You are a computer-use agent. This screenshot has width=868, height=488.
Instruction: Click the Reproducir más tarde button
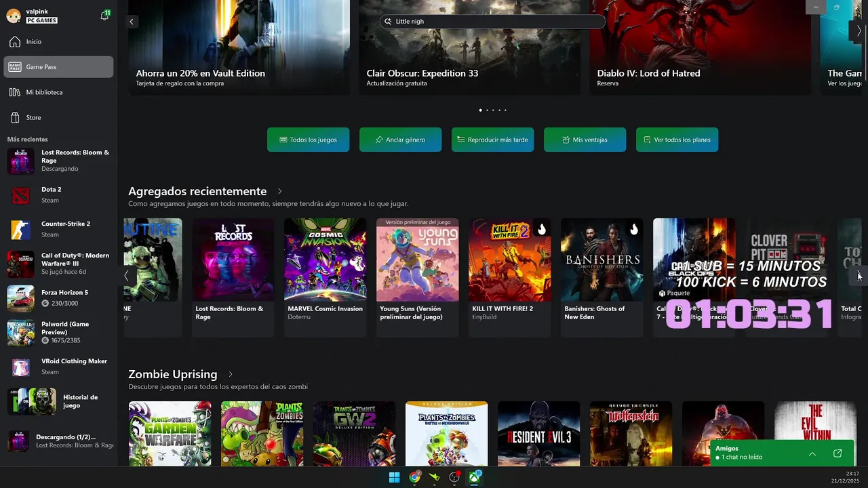point(492,140)
